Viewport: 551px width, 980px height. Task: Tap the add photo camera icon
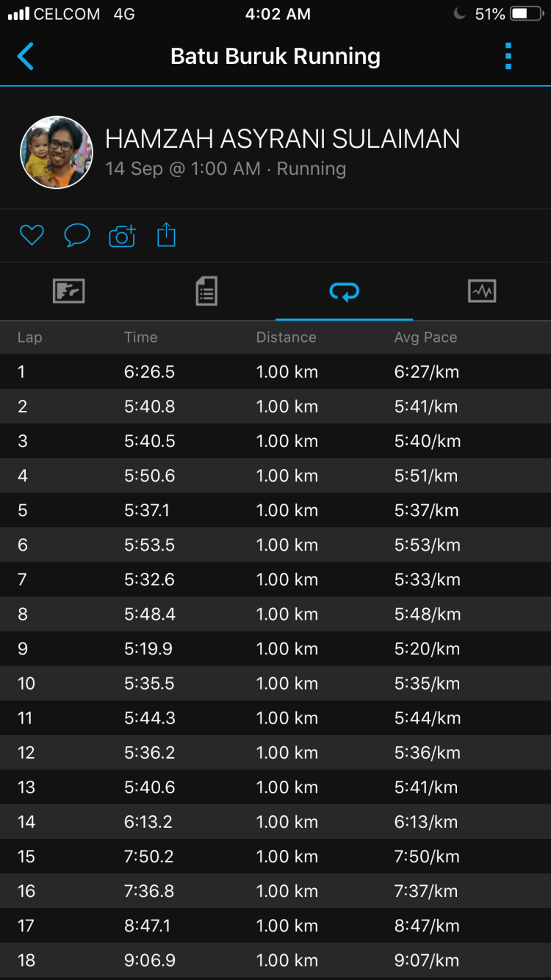click(x=122, y=235)
